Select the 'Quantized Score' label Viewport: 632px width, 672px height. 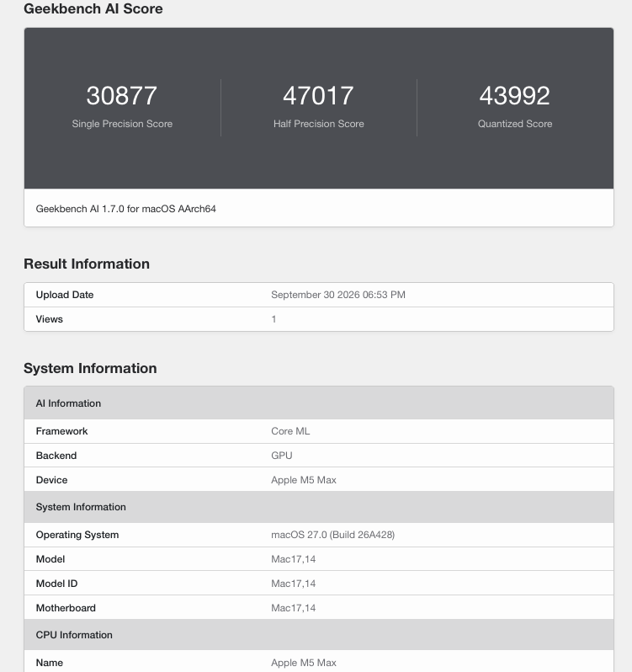pos(515,124)
